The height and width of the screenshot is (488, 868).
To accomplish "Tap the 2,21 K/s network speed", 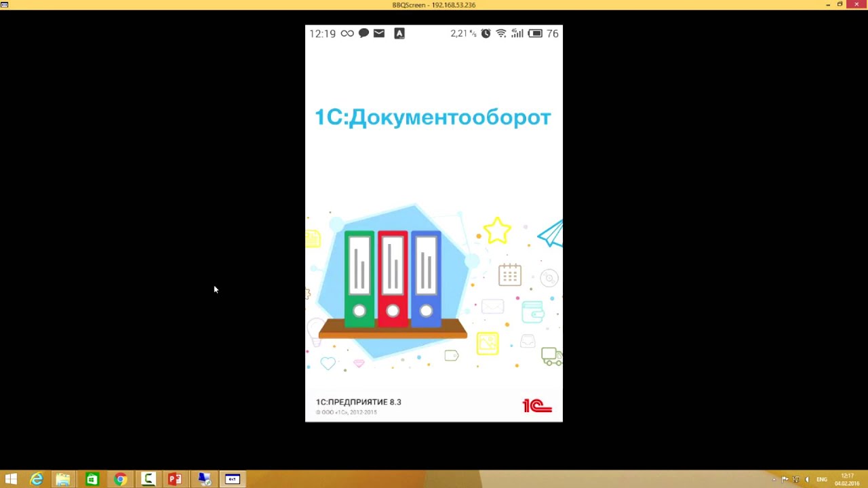I will tap(464, 33).
